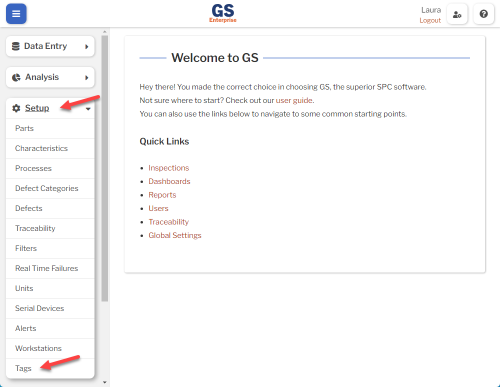The width and height of the screenshot is (500, 387).
Task: Click the sidebar scrollbar thumb
Action: click(105, 168)
